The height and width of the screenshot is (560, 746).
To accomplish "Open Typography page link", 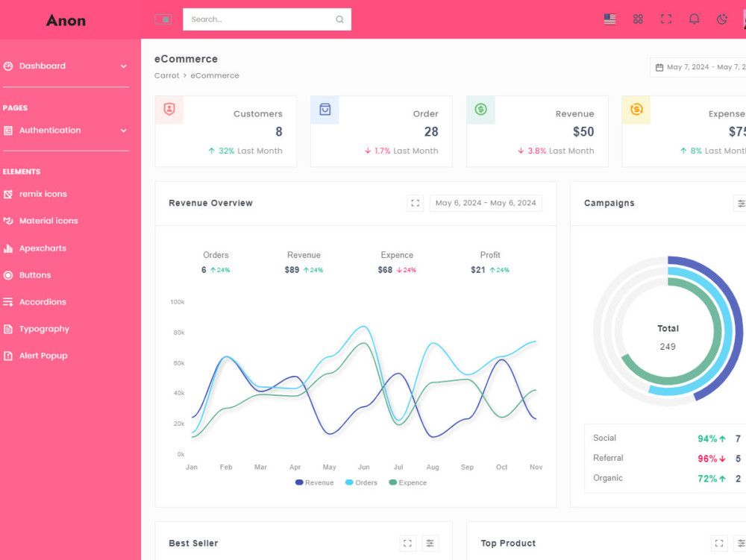I will (x=44, y=329).
